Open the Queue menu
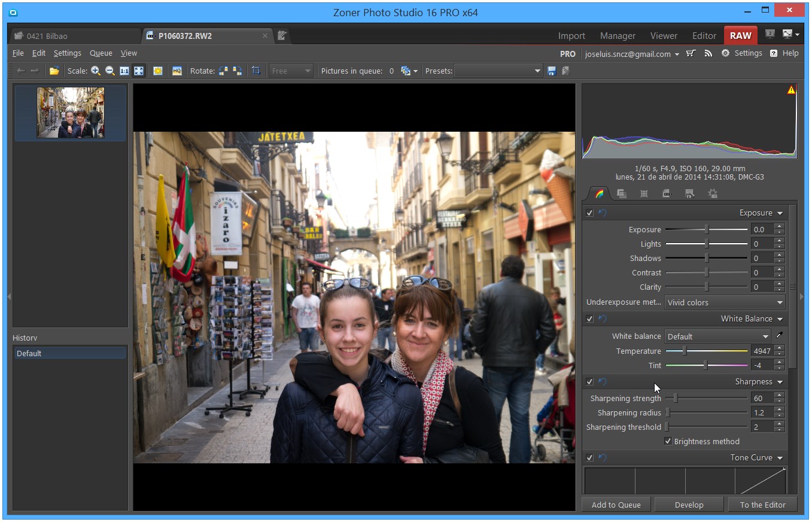812x522 pixels. (x=101, y=53)
